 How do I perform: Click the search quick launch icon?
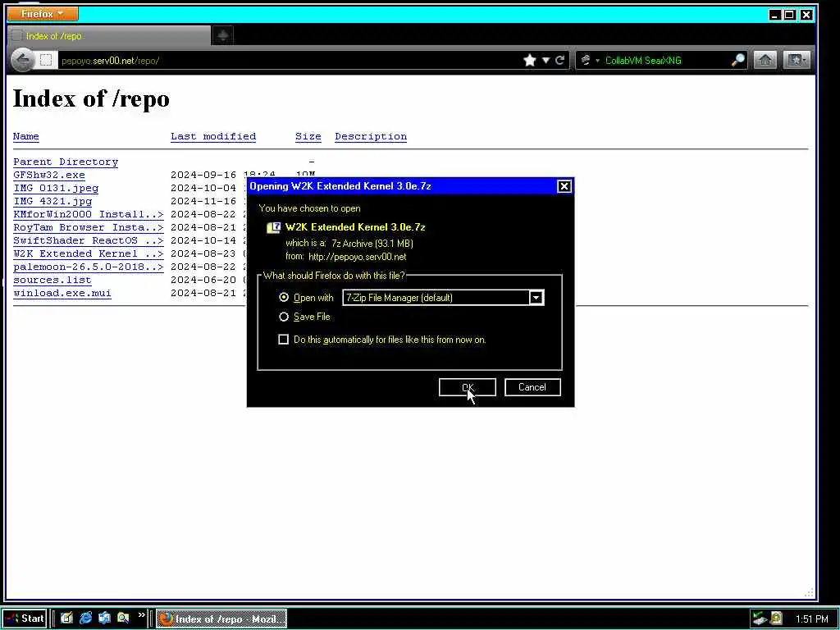coord(123,619)
